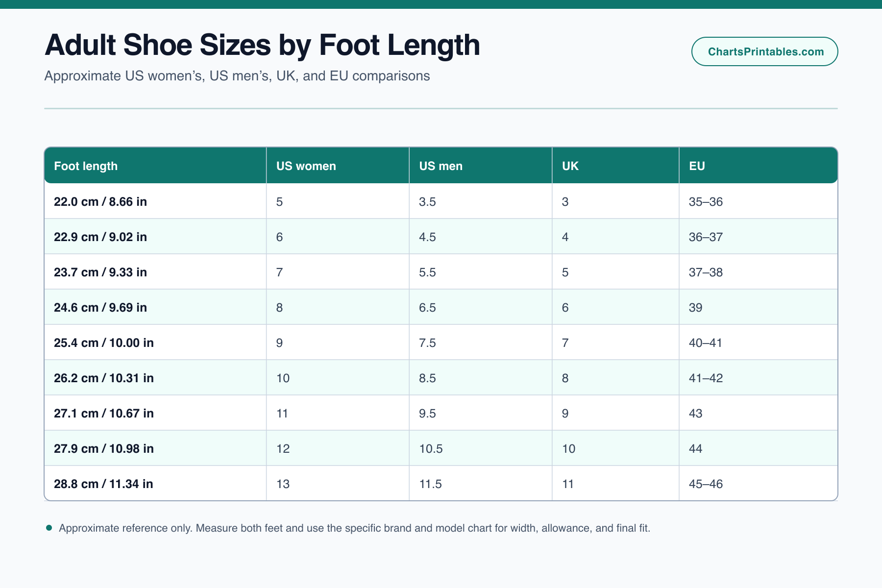
Task: Click EU size 39
Action: coord(759,307)
